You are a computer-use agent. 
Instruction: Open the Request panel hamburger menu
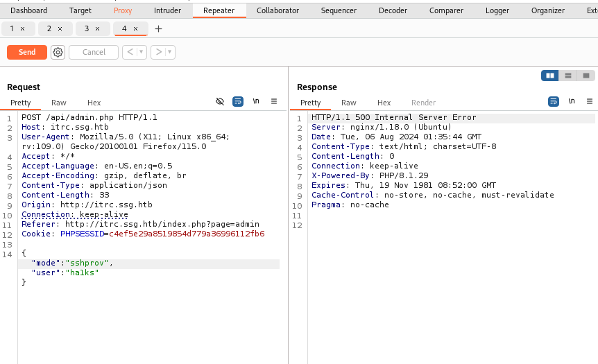pyautogui.click(x=274, y=101)
